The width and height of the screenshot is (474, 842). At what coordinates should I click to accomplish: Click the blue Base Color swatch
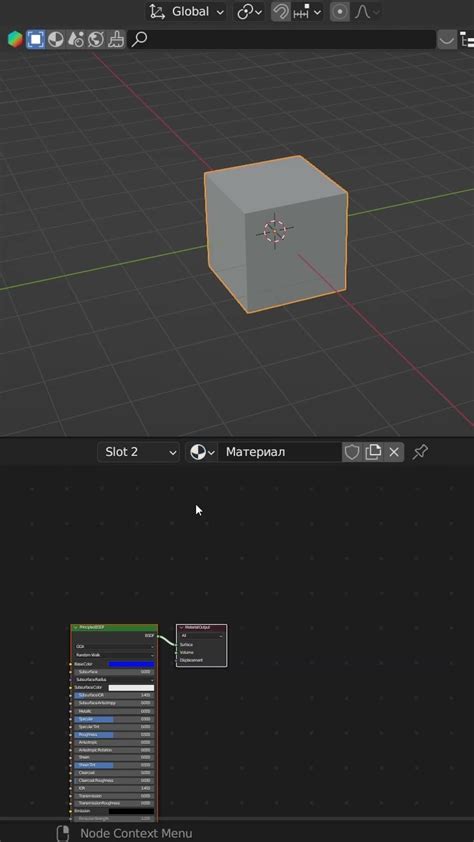point(131,664)
